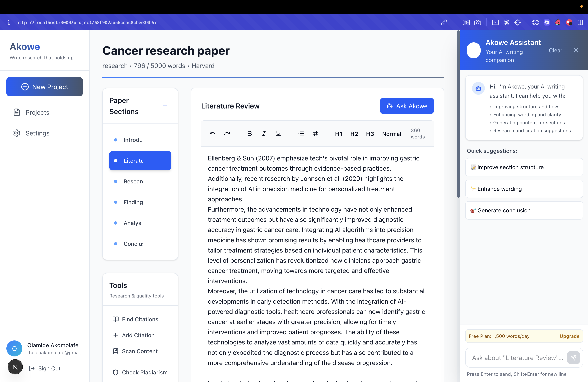This screenshot has width=588, height=382.
Task: Send a chat message with the paper-plane icon
Action: click(574, 357)
